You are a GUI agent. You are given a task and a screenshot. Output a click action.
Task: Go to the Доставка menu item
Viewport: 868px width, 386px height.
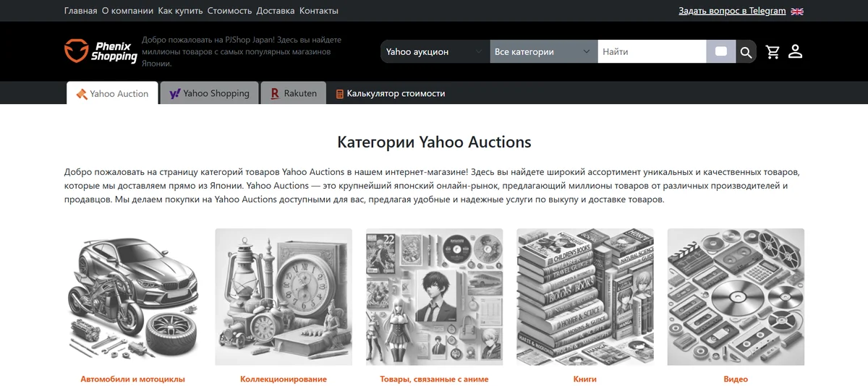coord(276,11)
